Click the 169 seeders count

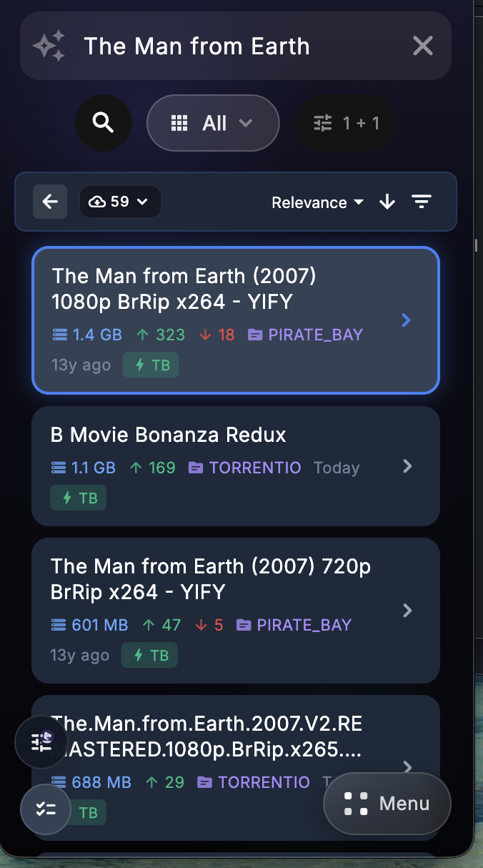153,468
